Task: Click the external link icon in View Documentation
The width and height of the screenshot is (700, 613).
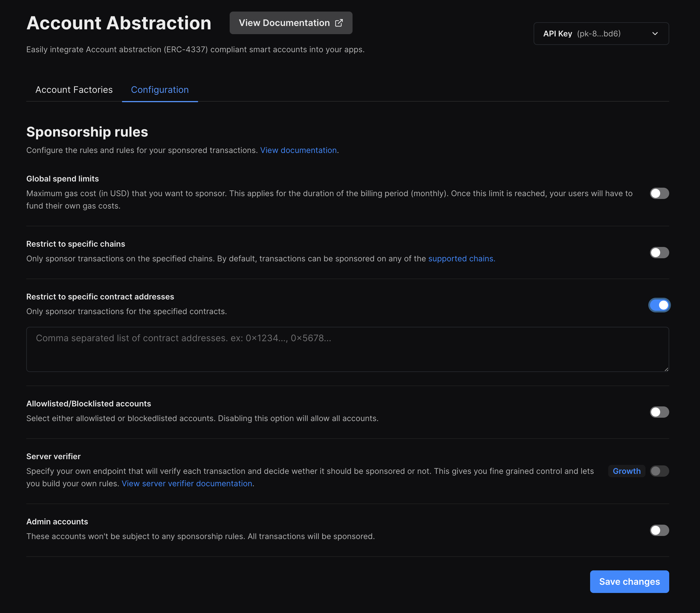Action: (338, 23)
